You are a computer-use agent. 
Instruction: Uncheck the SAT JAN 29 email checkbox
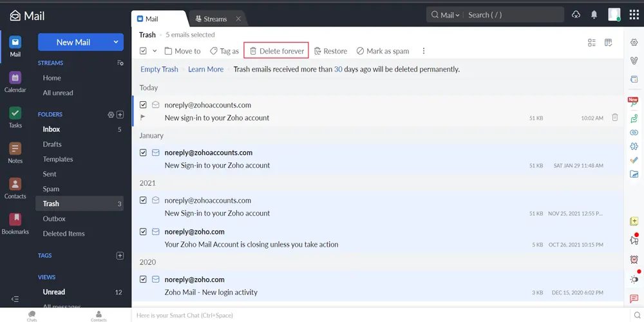[x=143, y=153]
